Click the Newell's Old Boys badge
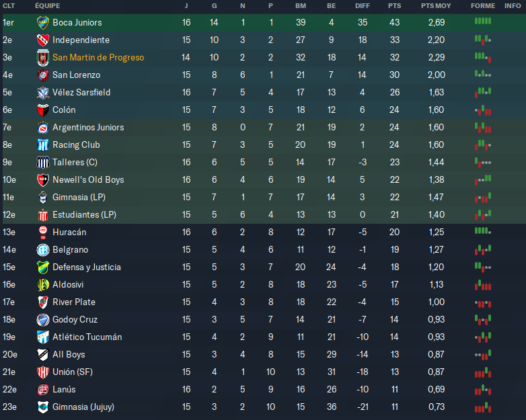Viewport: 526px width, 420px height. click(43, 179)
